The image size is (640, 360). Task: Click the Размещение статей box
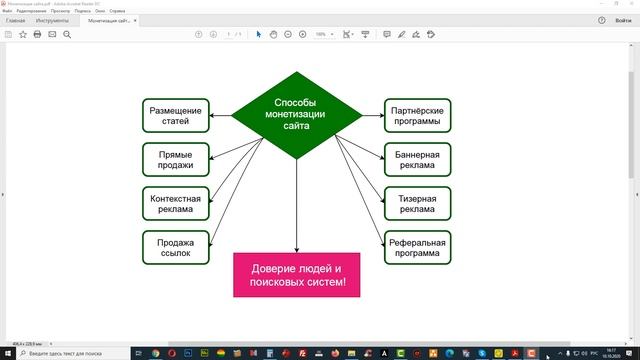coord(176,116)
